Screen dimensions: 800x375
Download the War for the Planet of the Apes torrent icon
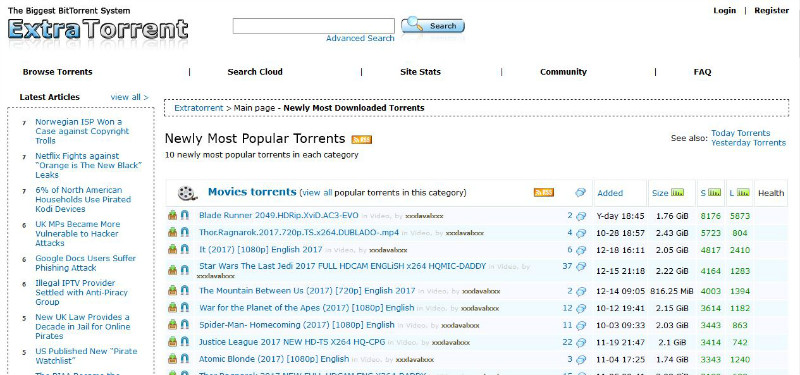pyautogui.click(x=172, y=307)
